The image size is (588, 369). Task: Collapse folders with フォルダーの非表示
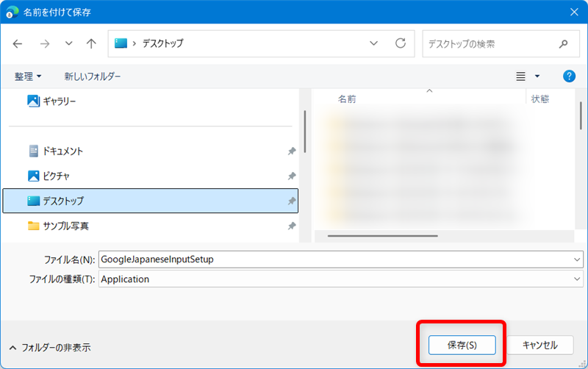(50, 348)
